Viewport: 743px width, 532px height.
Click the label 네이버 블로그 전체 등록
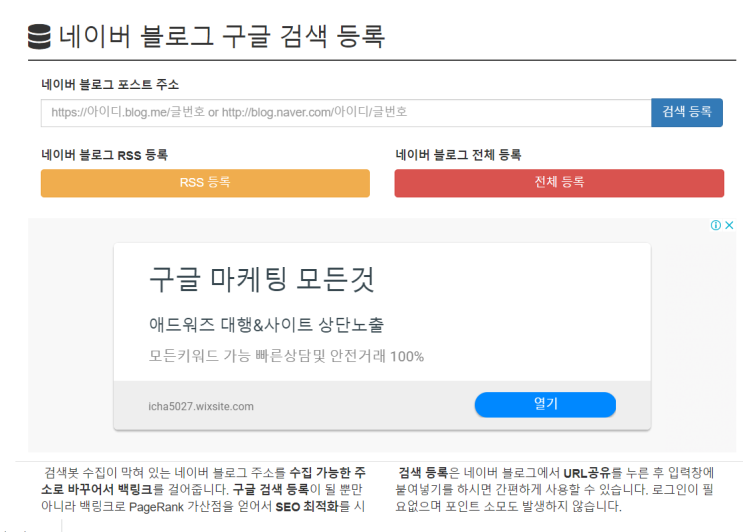pyautogui.click(x=458, y=155)
